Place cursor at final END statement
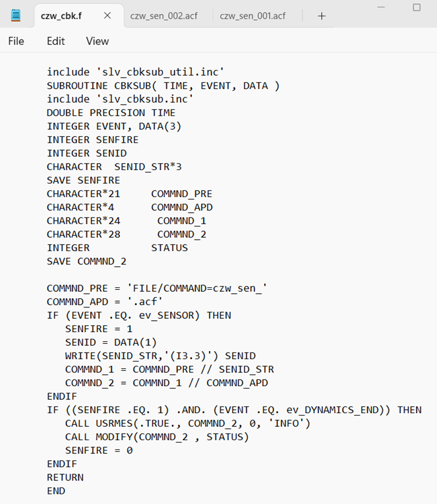The image size is (437, 504). point(56,491)
